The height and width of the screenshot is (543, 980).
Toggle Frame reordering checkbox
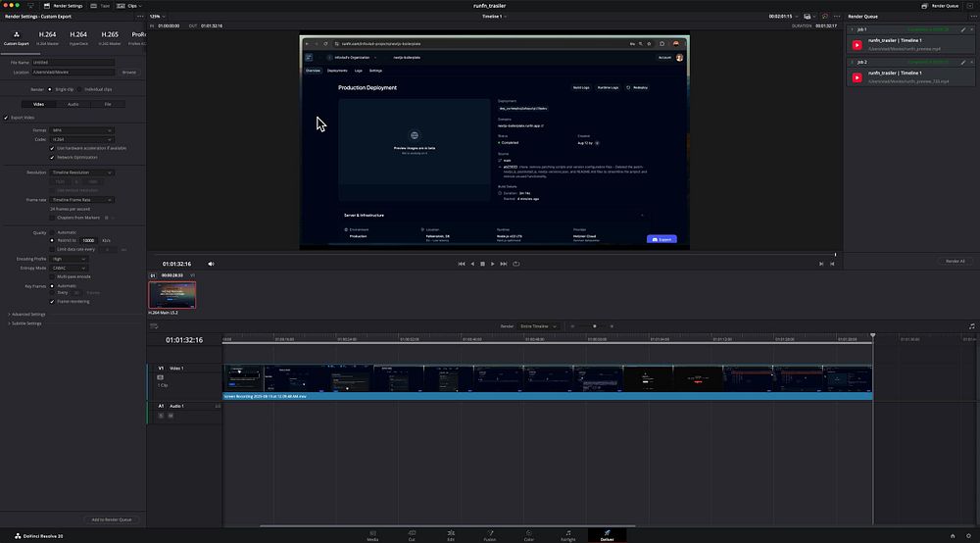pyautogui.click(x=52, y=301)
